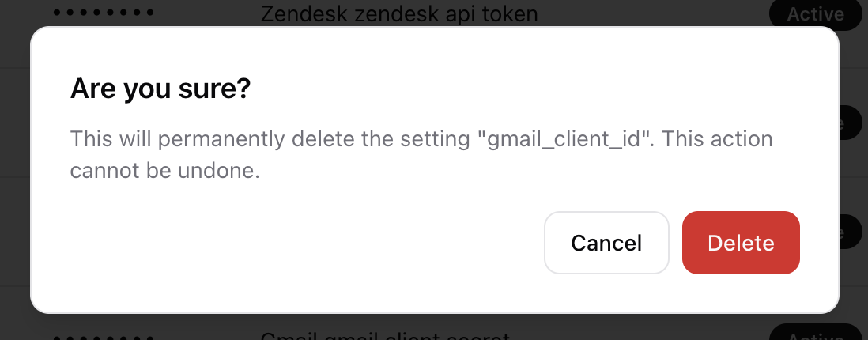Select the Gmail gmail client secret row label
The height and width of the screenshot is (340, 868).
pyautogui.click(x=385, y=335)
